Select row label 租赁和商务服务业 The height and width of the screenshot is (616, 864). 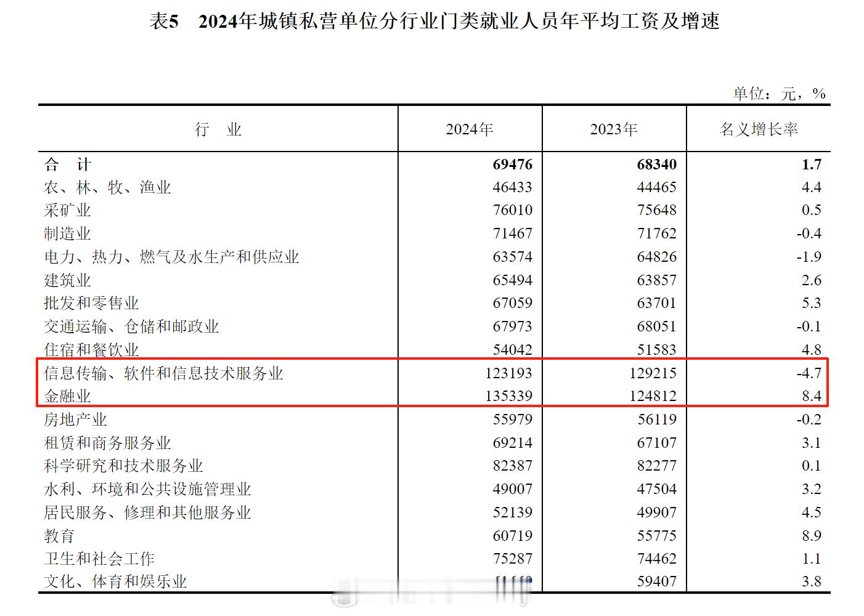[x=107, y=443]
